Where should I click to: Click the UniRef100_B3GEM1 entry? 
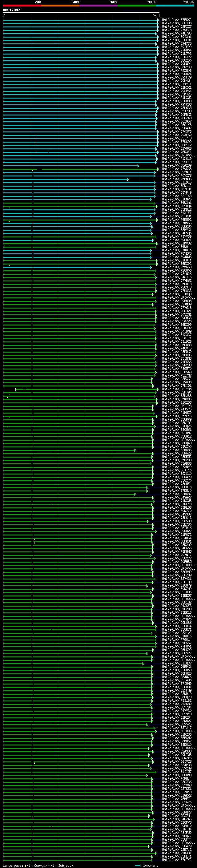tap(177, 40)
